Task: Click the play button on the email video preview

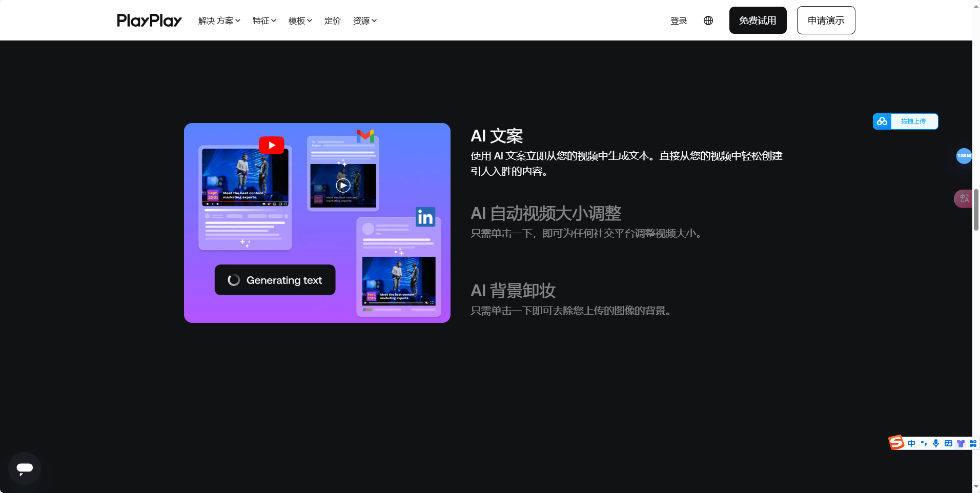Action: (343, 186)
